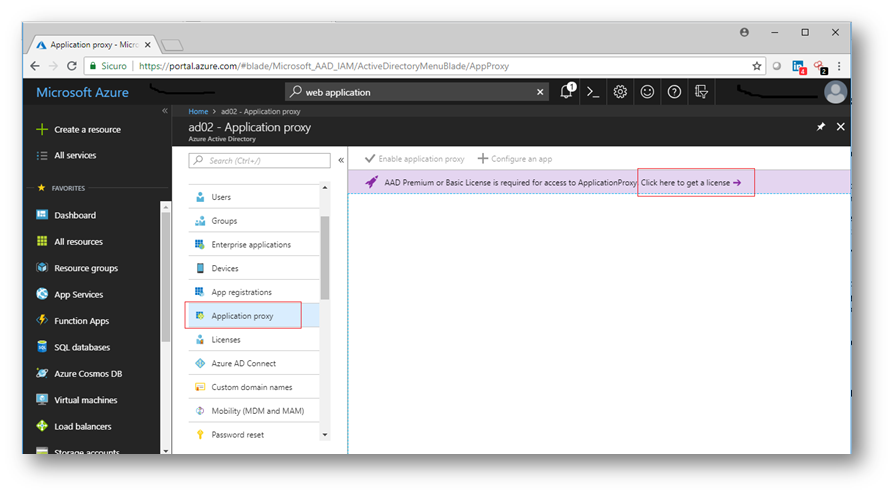Open SQL databases
The width and height of the screenshot is (894, 496).
coord(82,347)
